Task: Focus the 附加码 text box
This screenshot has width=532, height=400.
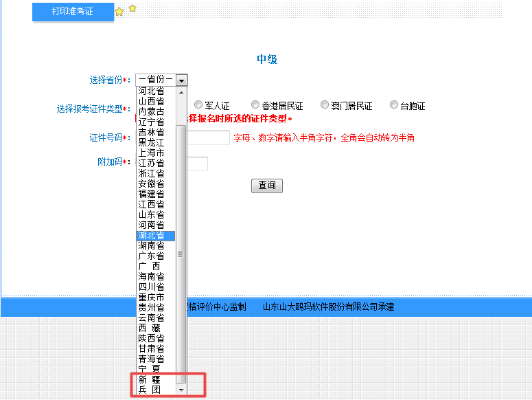Action: coord(197,164)
